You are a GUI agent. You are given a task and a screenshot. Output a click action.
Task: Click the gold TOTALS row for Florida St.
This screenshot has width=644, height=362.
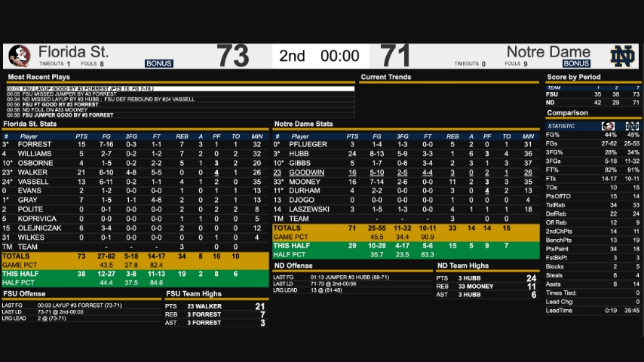point(136,256)
